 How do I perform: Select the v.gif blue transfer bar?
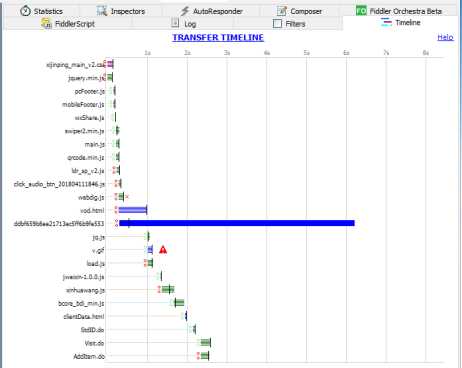tap(150, 249)
